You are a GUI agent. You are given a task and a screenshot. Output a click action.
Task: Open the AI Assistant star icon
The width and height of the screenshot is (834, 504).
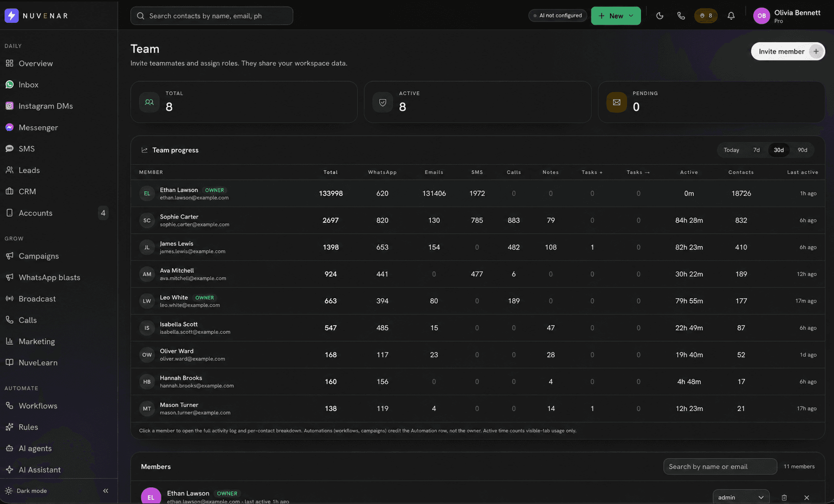coord(9,469)
